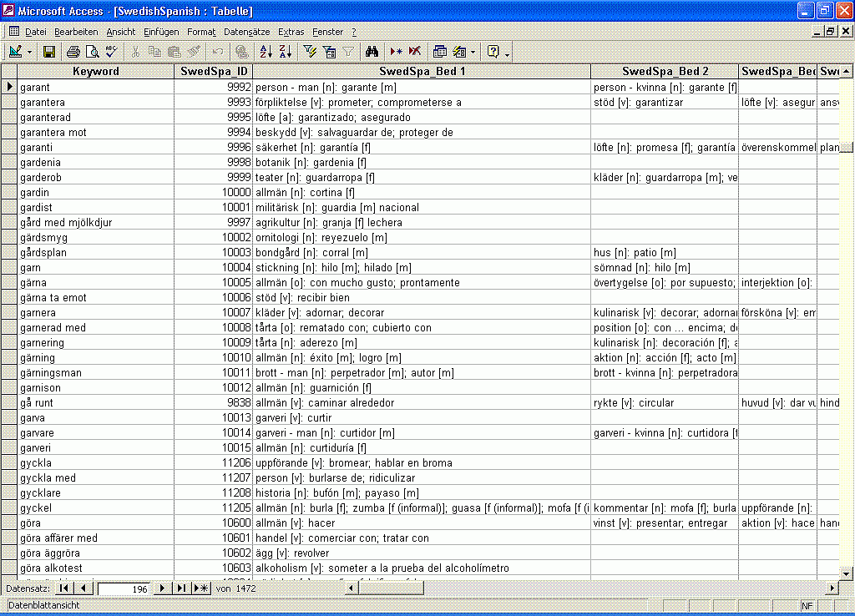
Task: Delete record with the red X icon
Action: [415, 52]
